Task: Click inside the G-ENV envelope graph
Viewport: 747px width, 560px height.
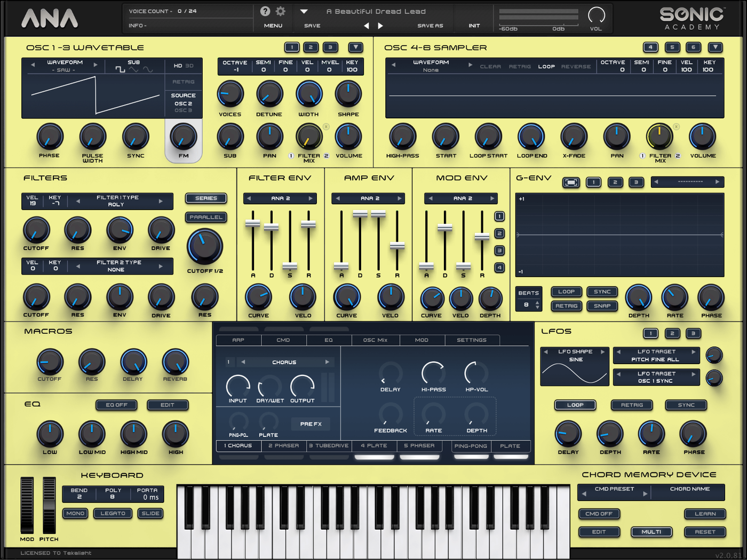Action: (x=619, y=235)
